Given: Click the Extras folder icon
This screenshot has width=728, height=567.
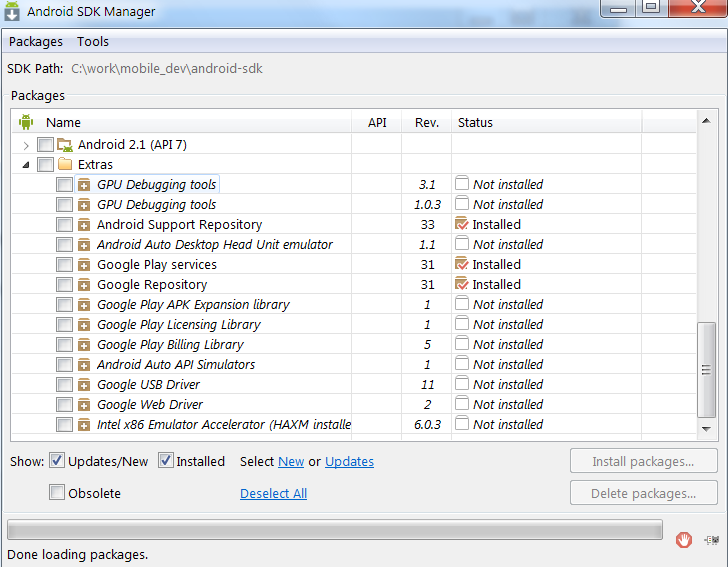Looking at the screenshot, I should click(65, 164).
